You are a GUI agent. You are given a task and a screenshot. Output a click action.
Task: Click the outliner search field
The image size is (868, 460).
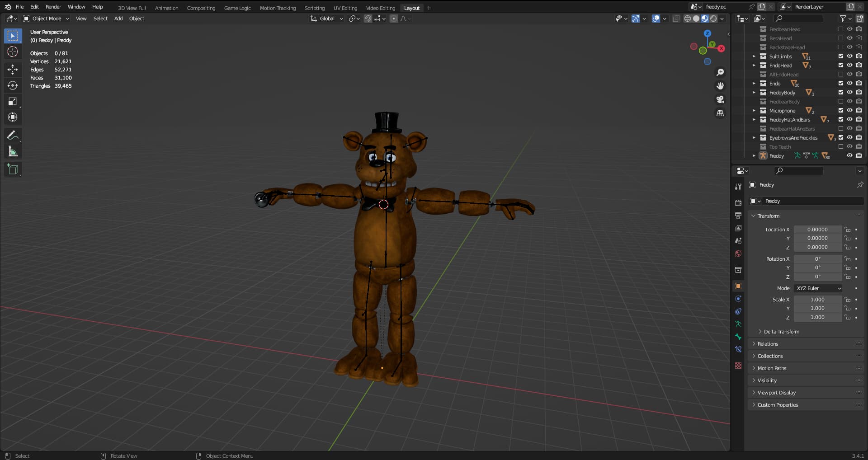[798, 19]
